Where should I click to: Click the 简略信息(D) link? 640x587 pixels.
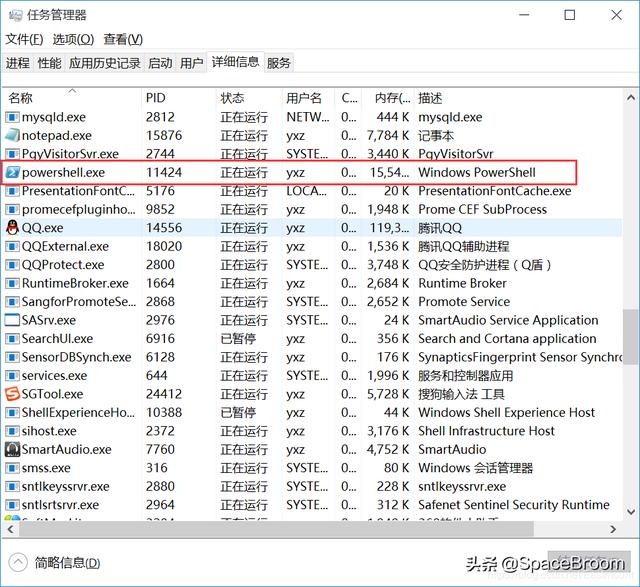click(x=67, y=563)
